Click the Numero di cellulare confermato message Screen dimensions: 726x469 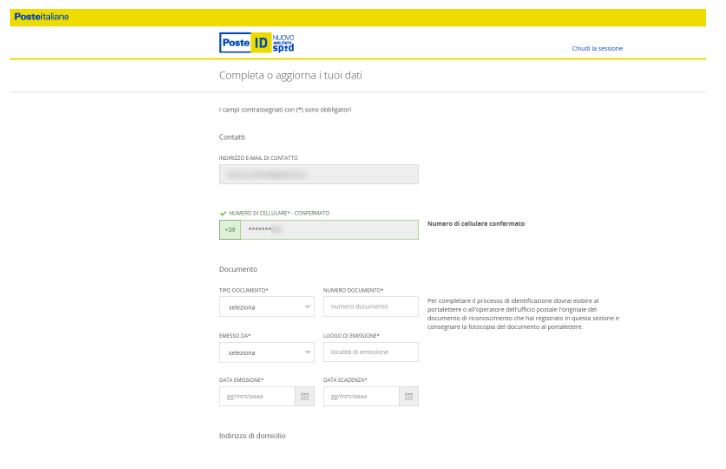pos(475,224)
